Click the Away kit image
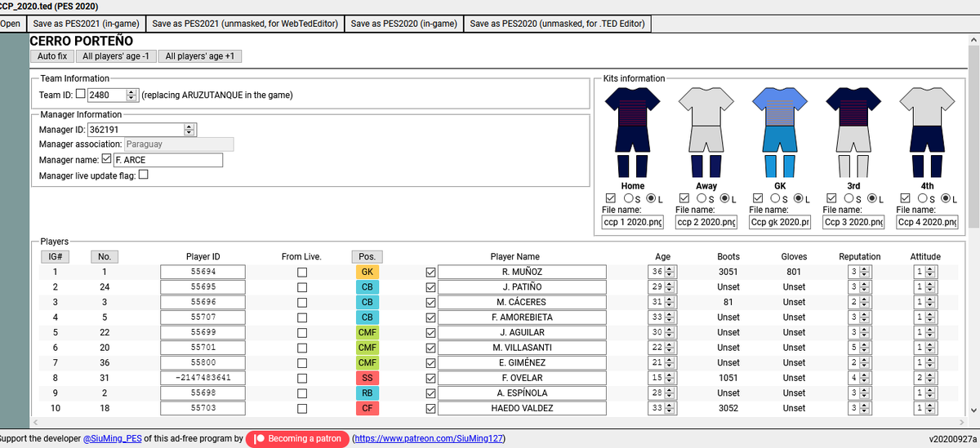This screenshot has height=448, width=980. 706,132
